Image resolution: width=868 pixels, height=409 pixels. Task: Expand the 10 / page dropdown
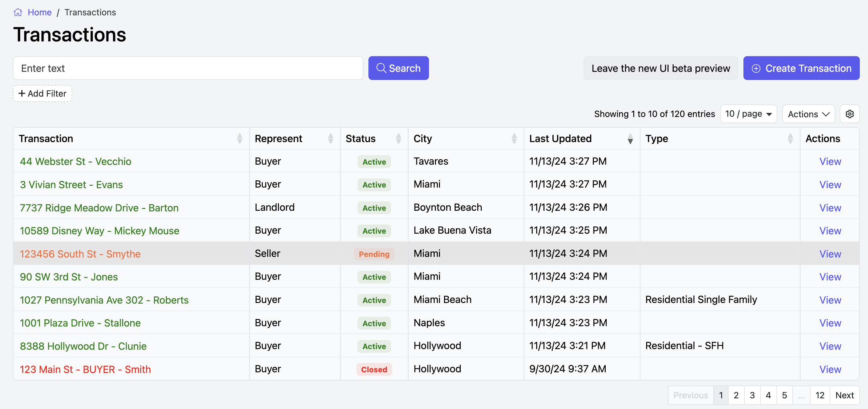click(x=748, y=114)
